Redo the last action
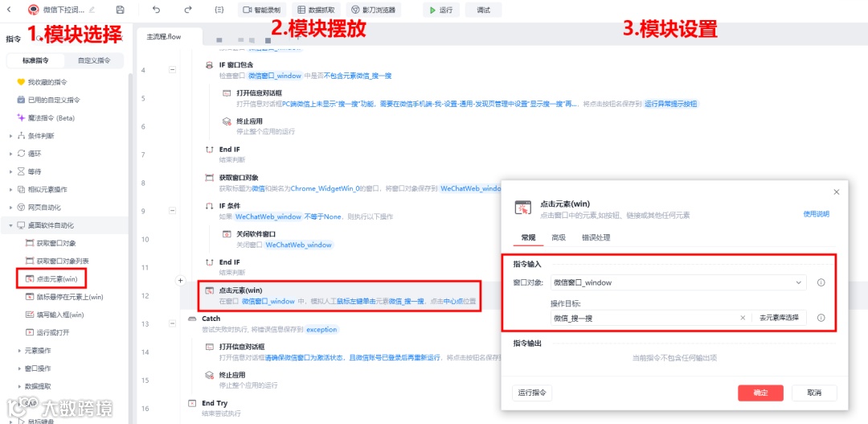The image size is (868, 424). pyautogui.click(x=187, y=10)
